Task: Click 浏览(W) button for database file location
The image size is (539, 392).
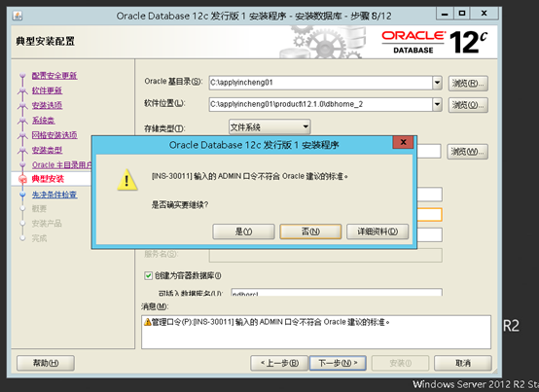Action: (467, 152)
